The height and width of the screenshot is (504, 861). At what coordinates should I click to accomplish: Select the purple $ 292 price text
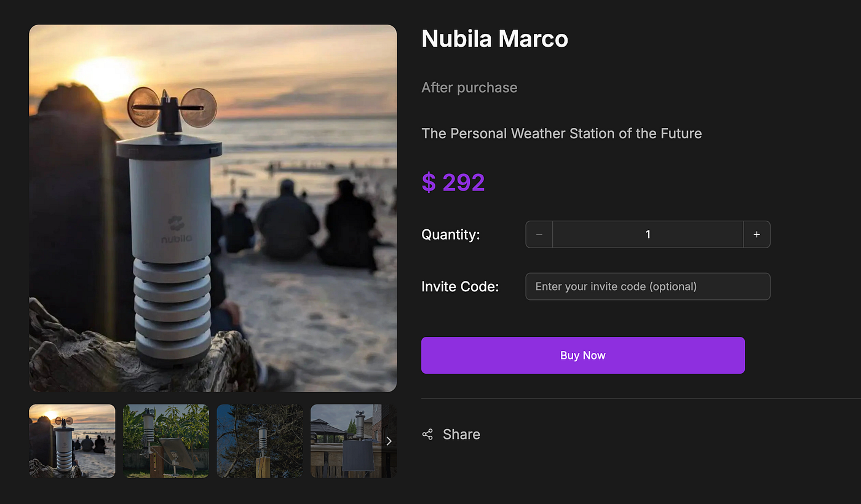[453, 182]
